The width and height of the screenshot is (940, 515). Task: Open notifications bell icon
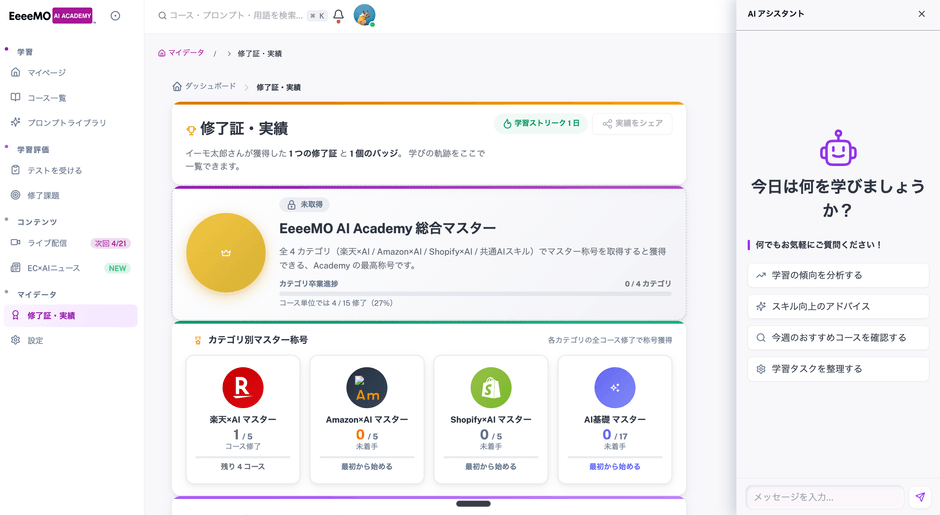coord(338,15)
